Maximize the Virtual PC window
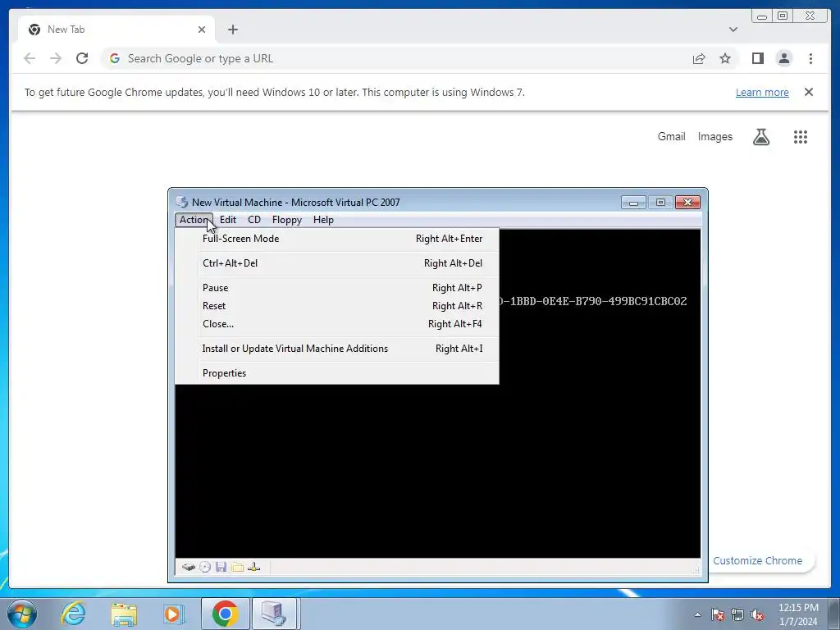 (x=660, y=202)
